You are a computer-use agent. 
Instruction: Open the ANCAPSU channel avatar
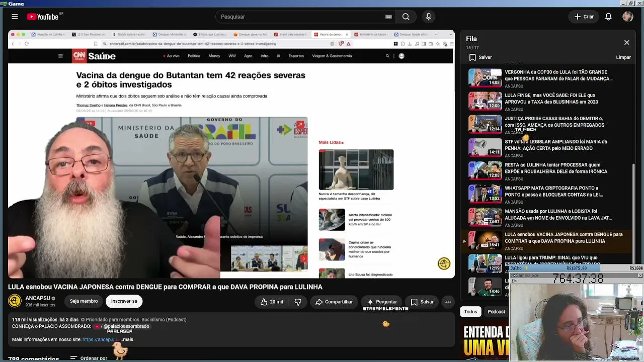pyautogui.click(x=15, y=301)
